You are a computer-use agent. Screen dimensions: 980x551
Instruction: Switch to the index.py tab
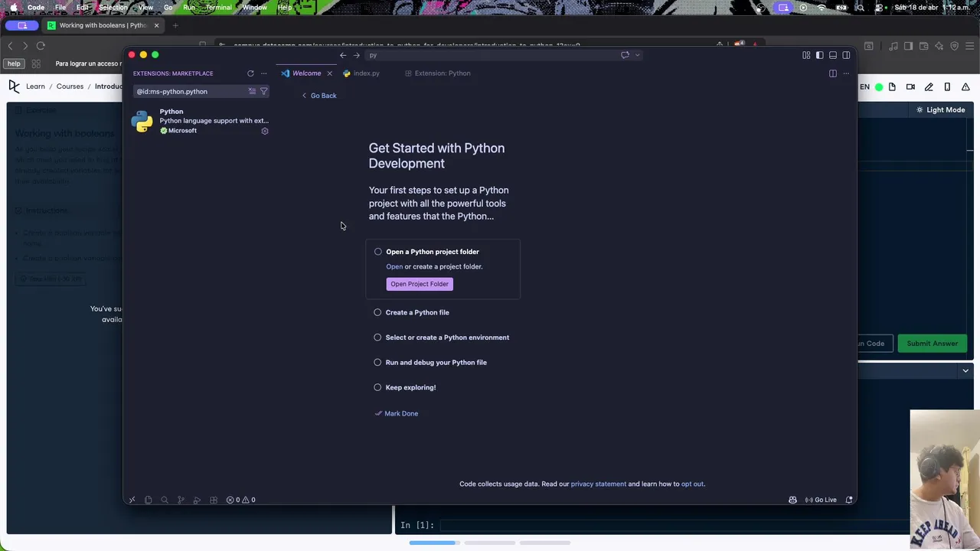click(x=361, y=73)
